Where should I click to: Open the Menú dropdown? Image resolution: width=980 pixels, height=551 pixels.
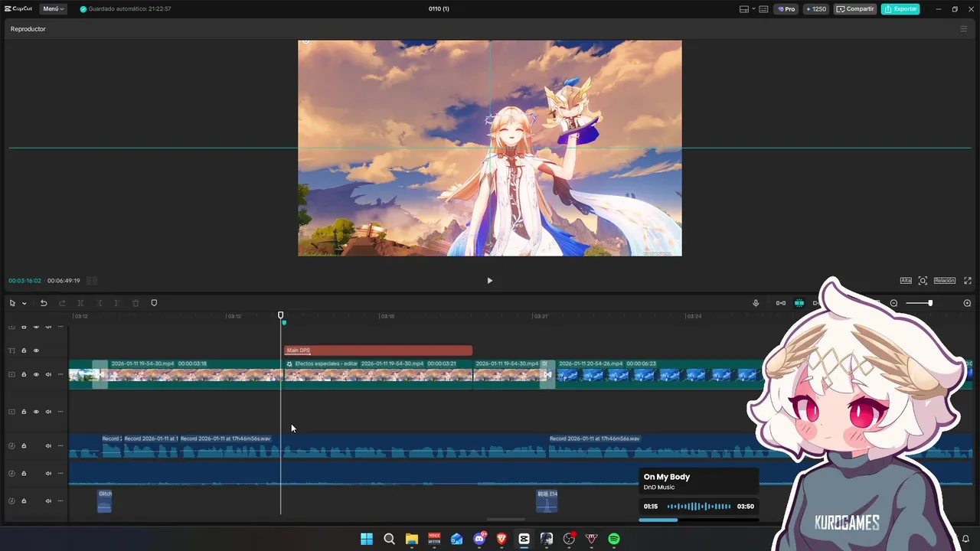click(x=53, y=9)
